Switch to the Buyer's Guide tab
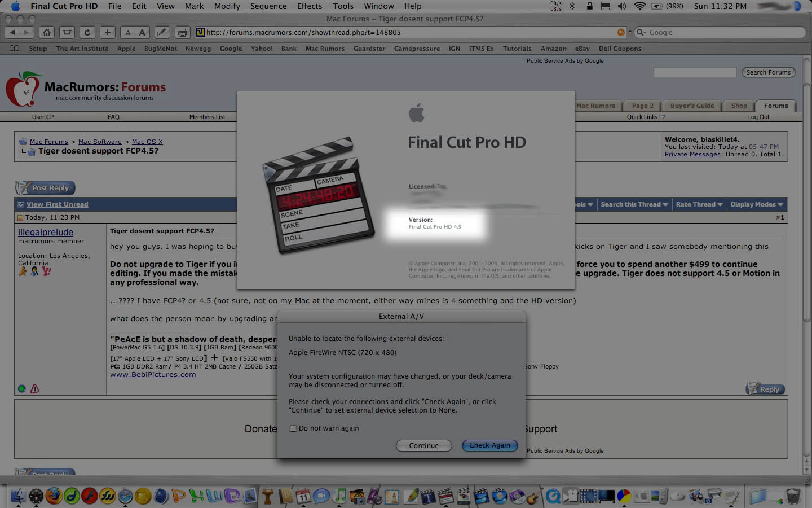 (692, 106)
